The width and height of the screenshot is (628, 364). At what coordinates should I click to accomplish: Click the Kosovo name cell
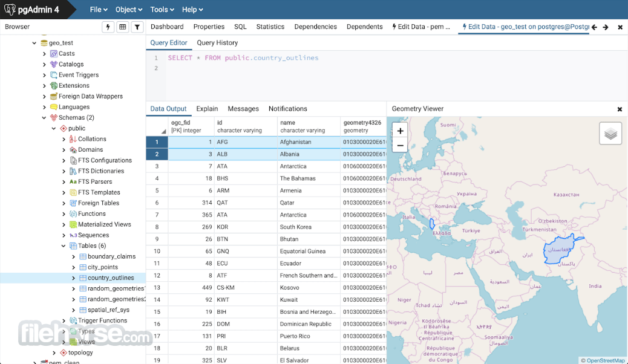pyautogui.click(x=309, y=288)
